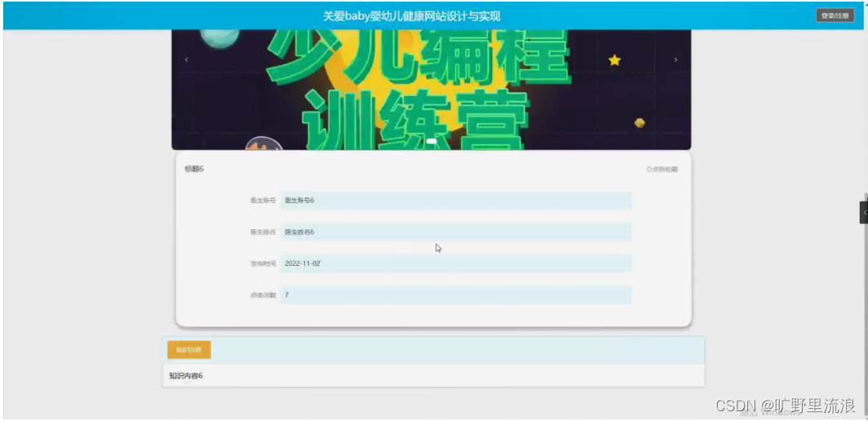Select the click count field showing 7
The width and height of the screenshot is (868, 421).
pyautogui.click(x=455, y=295)
